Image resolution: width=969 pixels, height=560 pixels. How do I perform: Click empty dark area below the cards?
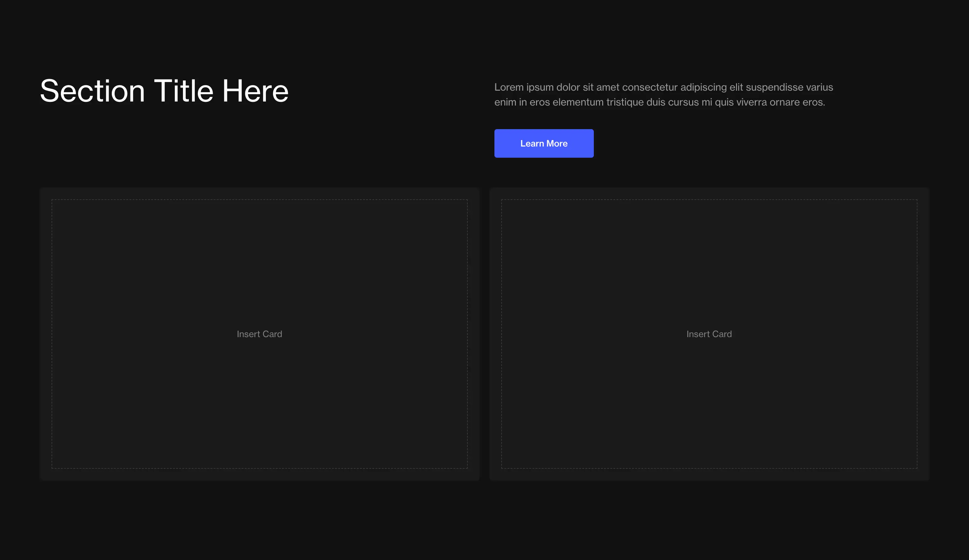(x=484, y=519)
